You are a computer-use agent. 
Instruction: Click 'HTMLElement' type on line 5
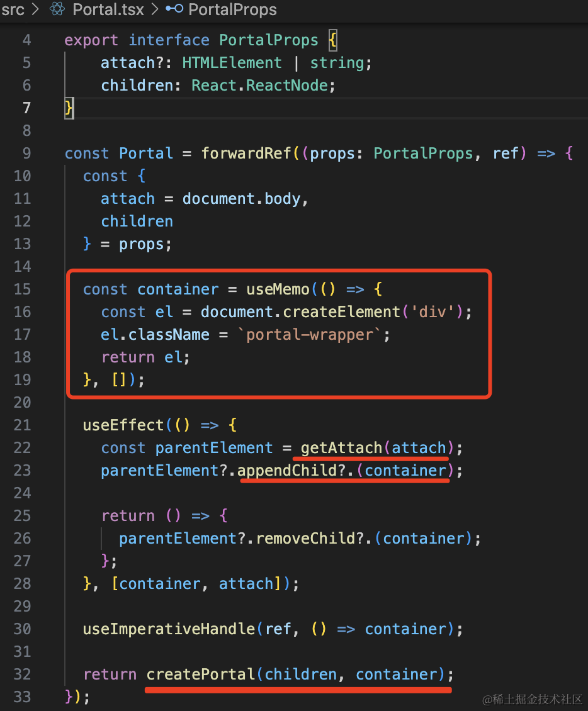click(232, 62)
